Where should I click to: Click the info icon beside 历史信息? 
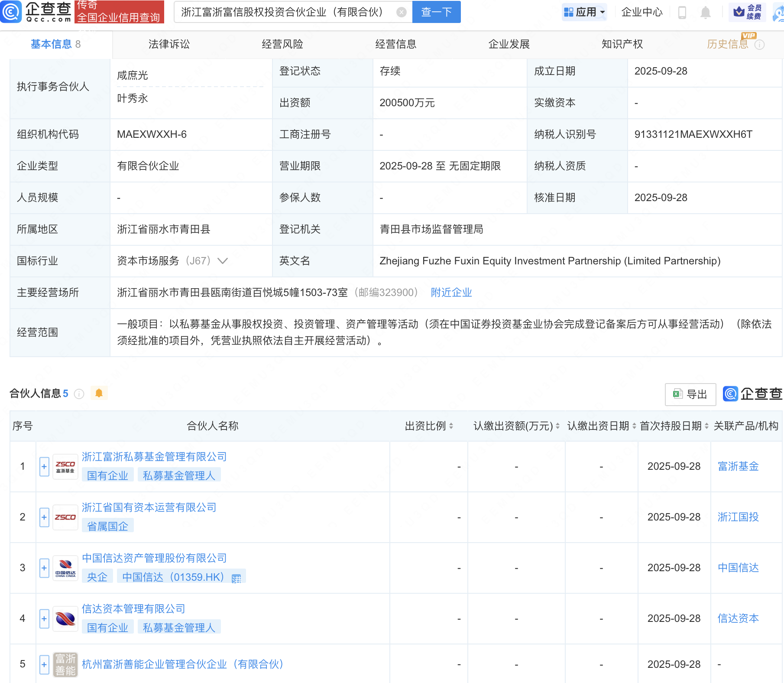tap(759, 45)
